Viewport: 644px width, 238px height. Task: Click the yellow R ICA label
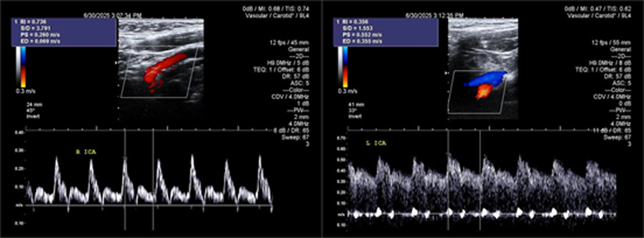(82, 153)
